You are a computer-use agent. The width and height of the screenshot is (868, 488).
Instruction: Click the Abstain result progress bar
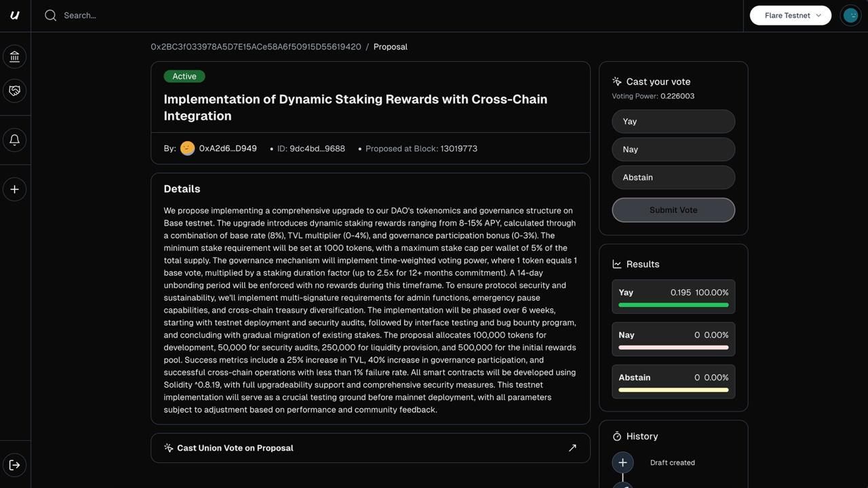[673, 390]
